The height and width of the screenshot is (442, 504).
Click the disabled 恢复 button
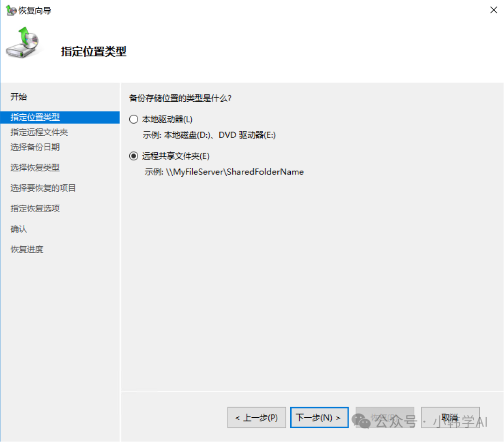385,417
